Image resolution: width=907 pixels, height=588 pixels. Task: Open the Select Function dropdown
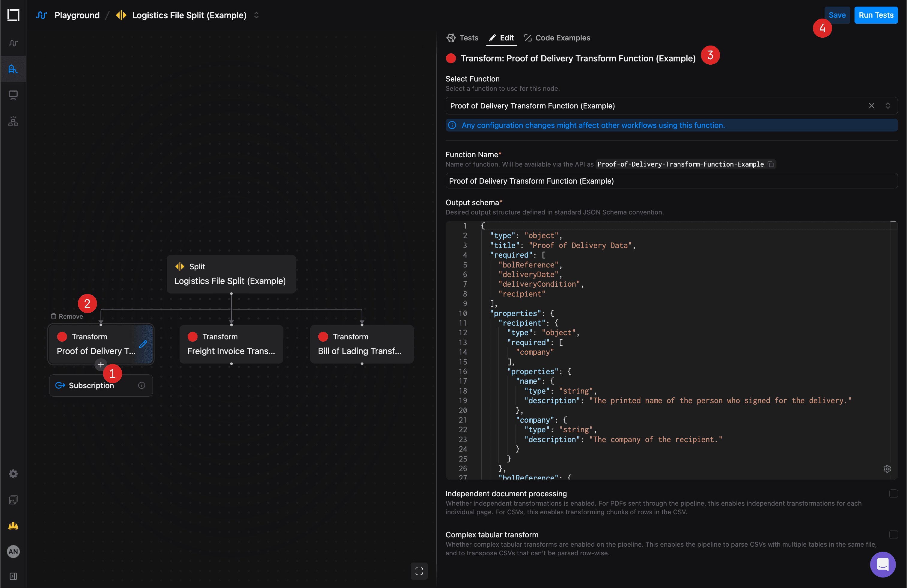(888, 105)
